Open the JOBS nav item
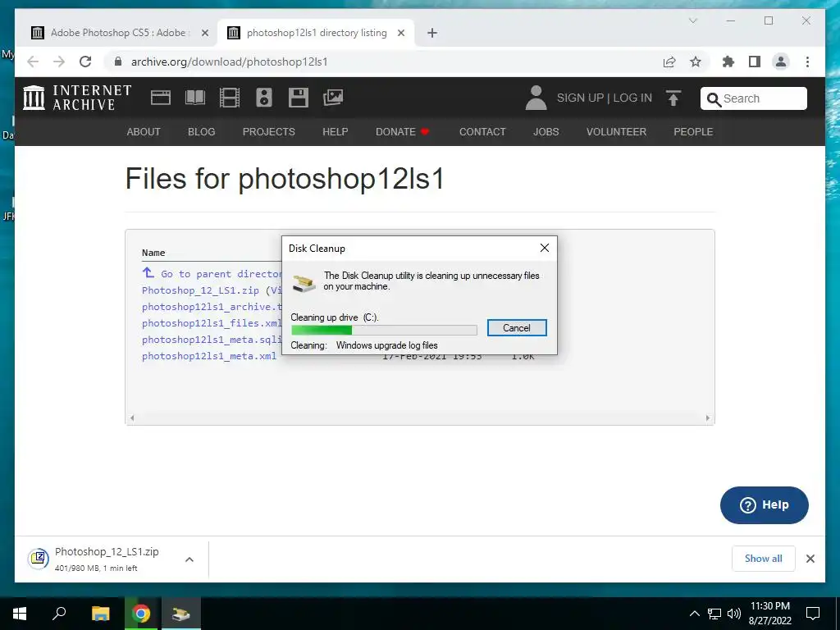 (x=546, y=132)
